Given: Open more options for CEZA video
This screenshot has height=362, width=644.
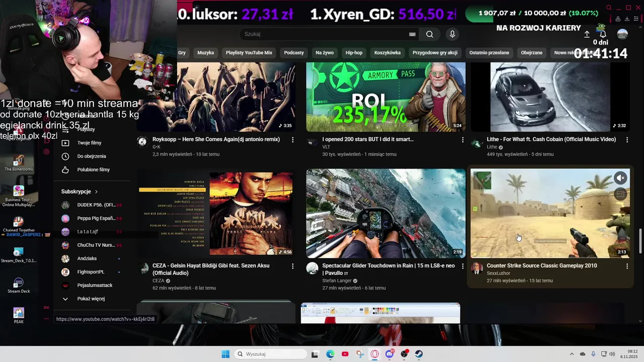Looking at the screenshot, I should pyautogui.click(x=292, y=266).
